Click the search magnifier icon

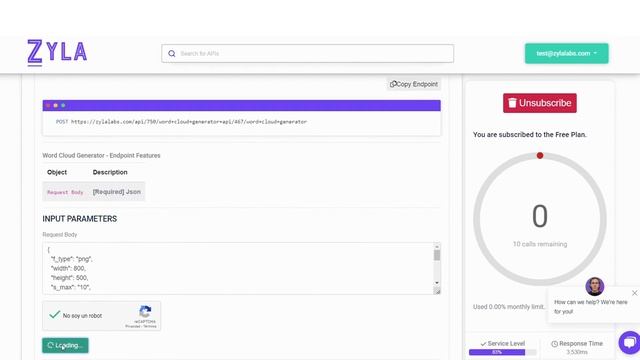172,53
